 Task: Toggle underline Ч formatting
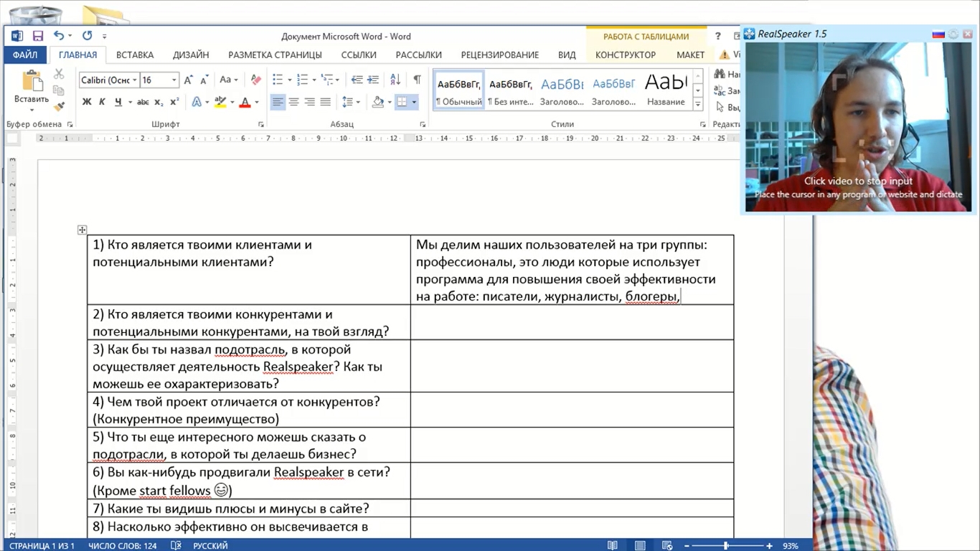(x=118, y=102)
